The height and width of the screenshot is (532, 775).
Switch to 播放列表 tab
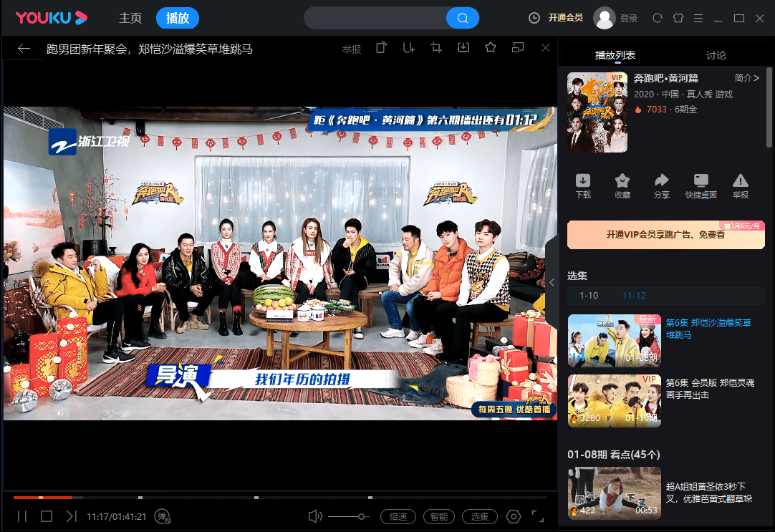(x=615, y=55)
